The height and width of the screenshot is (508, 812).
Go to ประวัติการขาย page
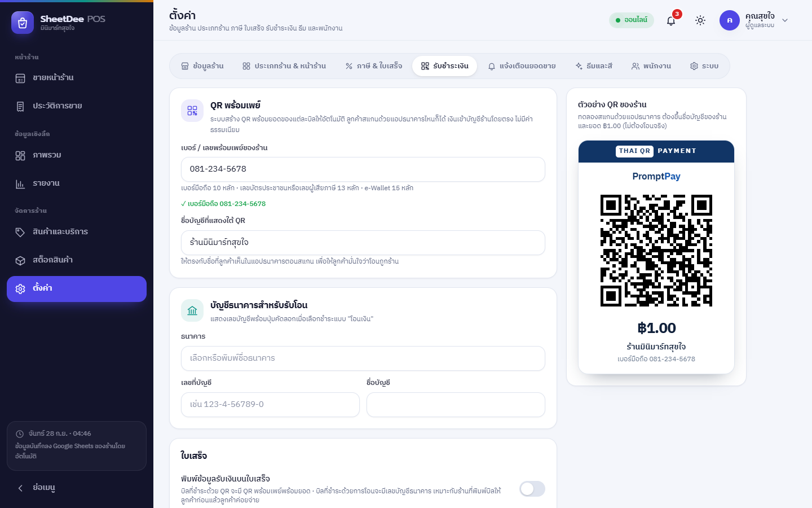[77, 106]
